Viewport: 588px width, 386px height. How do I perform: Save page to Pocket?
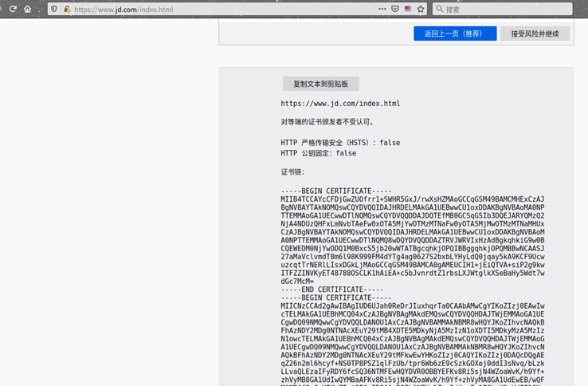(395, 10)
